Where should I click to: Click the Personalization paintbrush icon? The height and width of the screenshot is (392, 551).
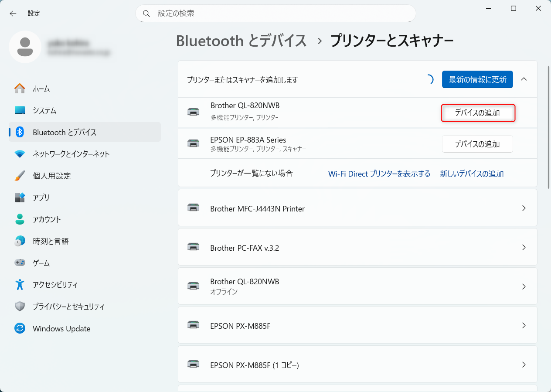(20, 176)
